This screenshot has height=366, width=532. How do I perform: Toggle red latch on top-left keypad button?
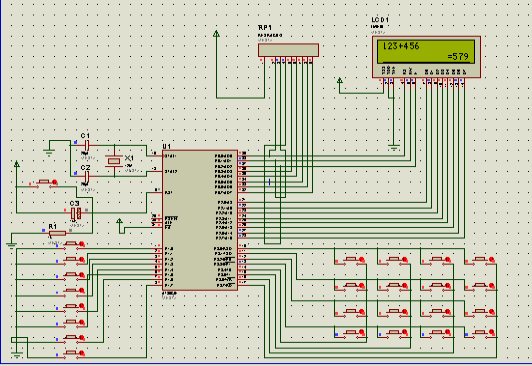(362, 259)
